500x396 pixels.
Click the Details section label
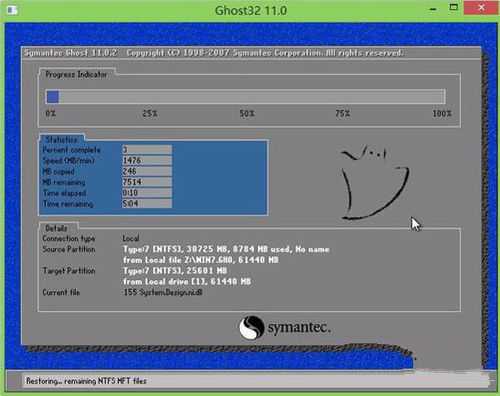click(56, 228)
